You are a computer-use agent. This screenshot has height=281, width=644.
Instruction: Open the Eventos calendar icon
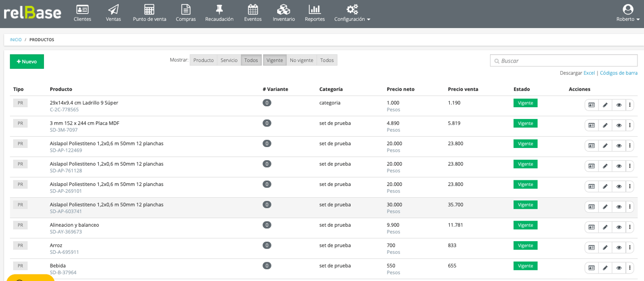pyautogui.click(x=253, y=9)
